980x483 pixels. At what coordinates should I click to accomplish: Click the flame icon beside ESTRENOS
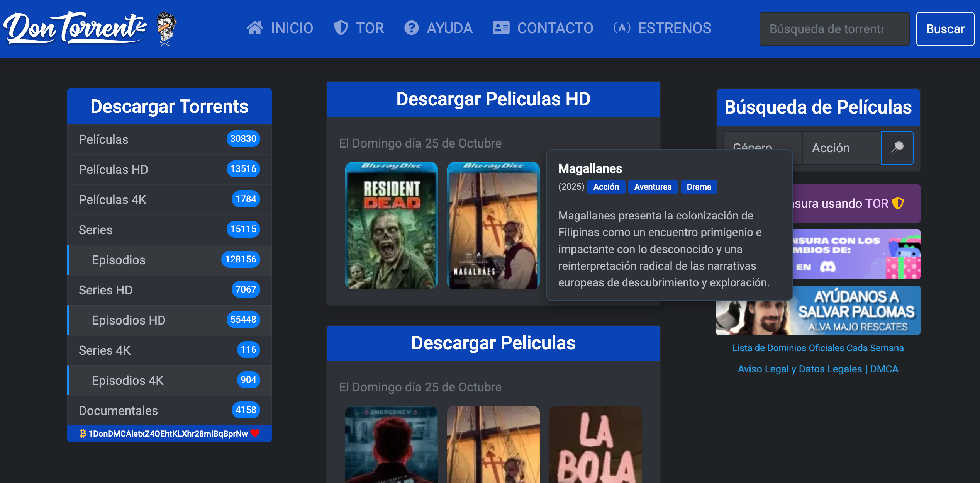coord(622,28)
